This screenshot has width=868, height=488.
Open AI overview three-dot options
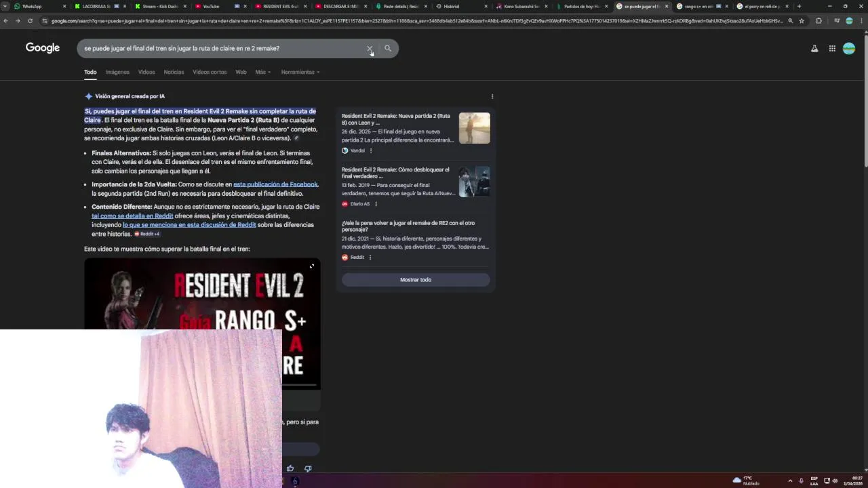492,96
